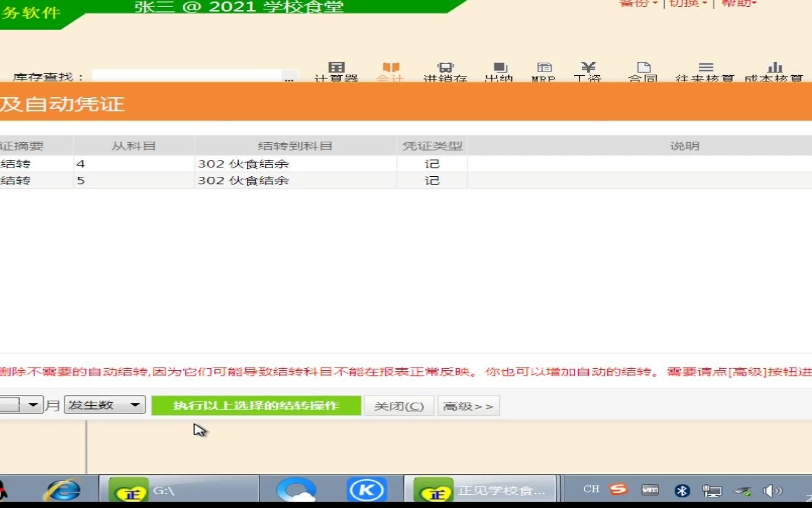
Task: Open the 帮助 dropdown menu
Action: [739, 4]
